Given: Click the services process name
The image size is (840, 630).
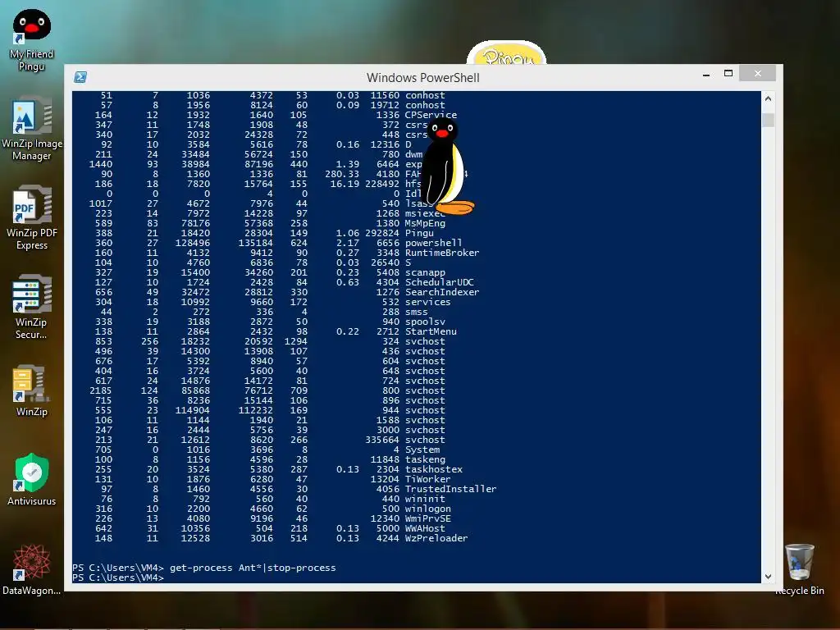Looking at the screenshot, I should pyautogui.click(x=427, y=302).
